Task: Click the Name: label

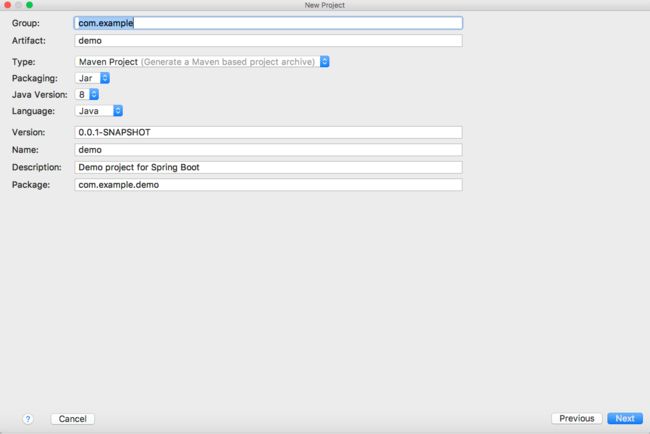Action: (25, 150)
